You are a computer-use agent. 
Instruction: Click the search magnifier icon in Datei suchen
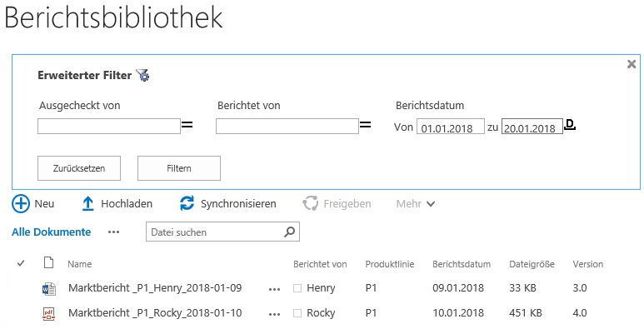[289, 232]
